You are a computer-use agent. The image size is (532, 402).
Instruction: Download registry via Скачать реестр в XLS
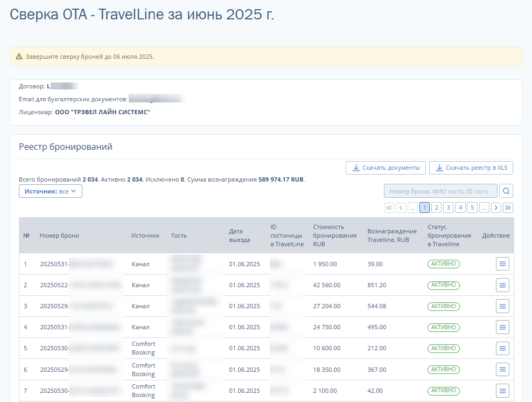[x=471, y=168]
